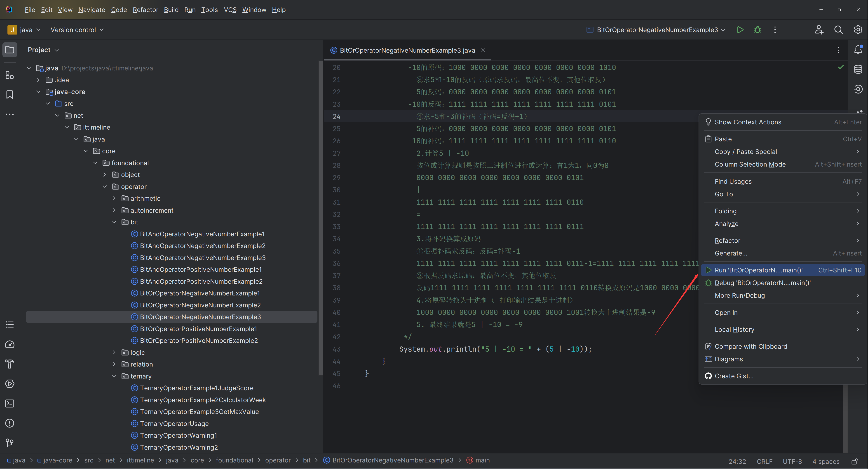Select Generate... in context menu
The height and width of the screenshot is (469, 868).
(783, 253)
